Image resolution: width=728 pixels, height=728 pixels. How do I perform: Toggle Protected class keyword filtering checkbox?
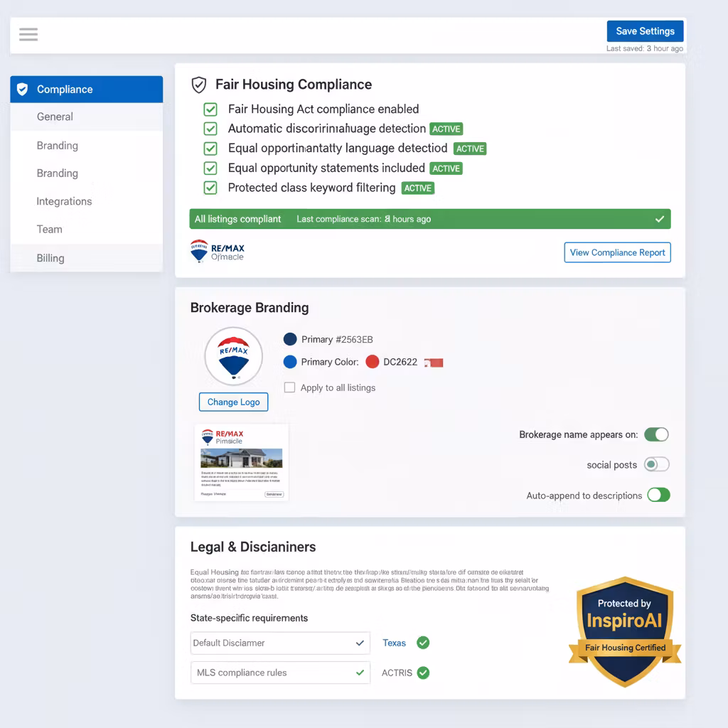pos(210,188)
